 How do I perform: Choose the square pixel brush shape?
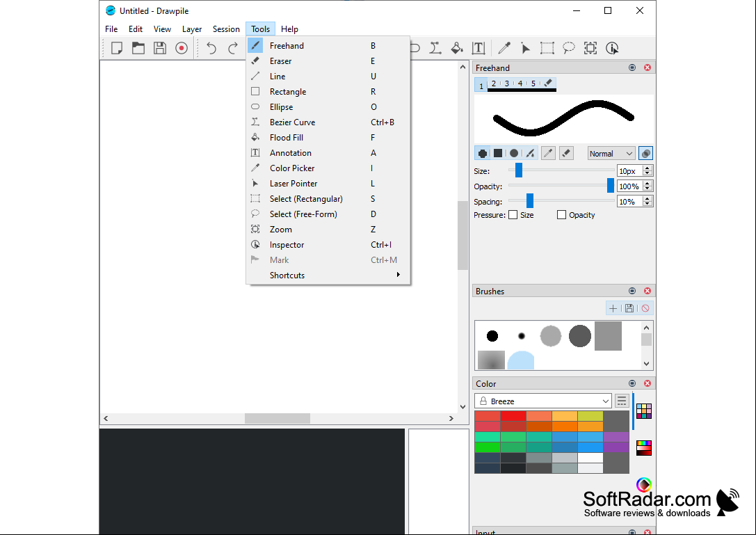pos(498,154)
